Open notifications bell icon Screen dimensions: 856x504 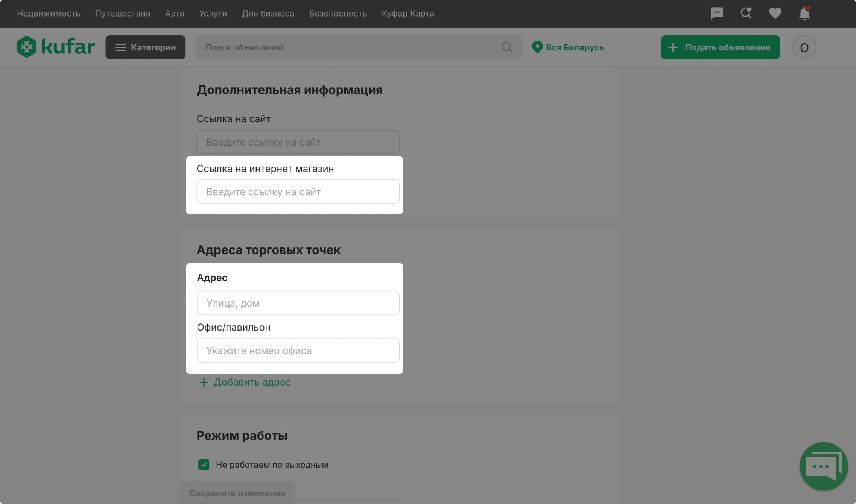[804, 14]
